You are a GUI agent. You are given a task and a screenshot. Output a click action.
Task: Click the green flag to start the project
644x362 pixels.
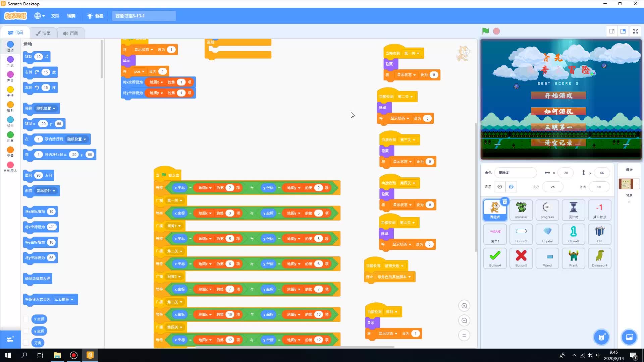[485, 31]
